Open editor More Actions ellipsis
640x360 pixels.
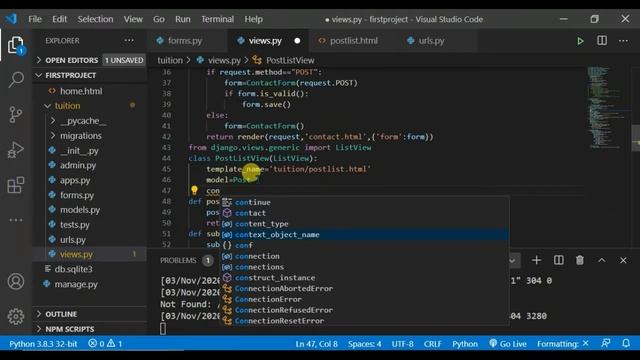pos(623,40)
